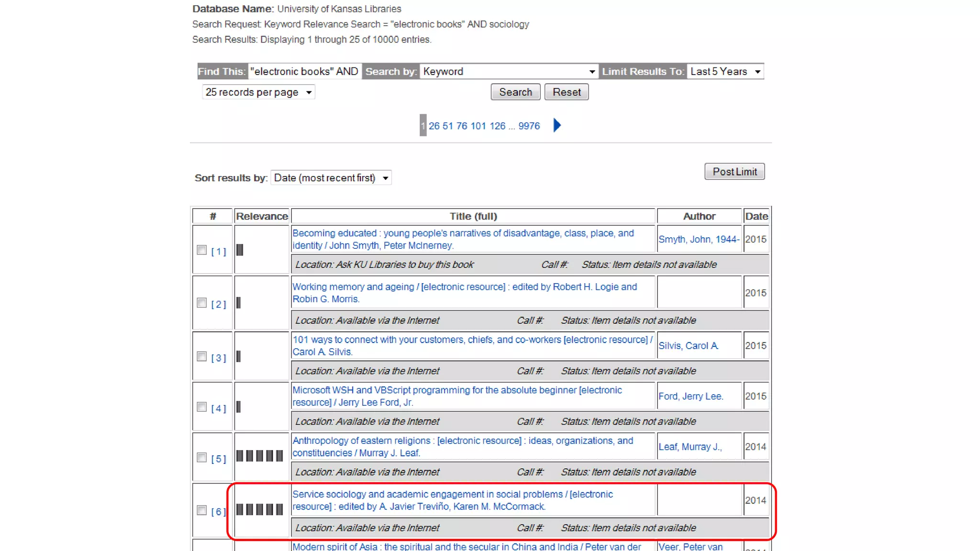980x551 pixels.
Task: Tick the checkbox for result 5
Action: coord(202,458)
